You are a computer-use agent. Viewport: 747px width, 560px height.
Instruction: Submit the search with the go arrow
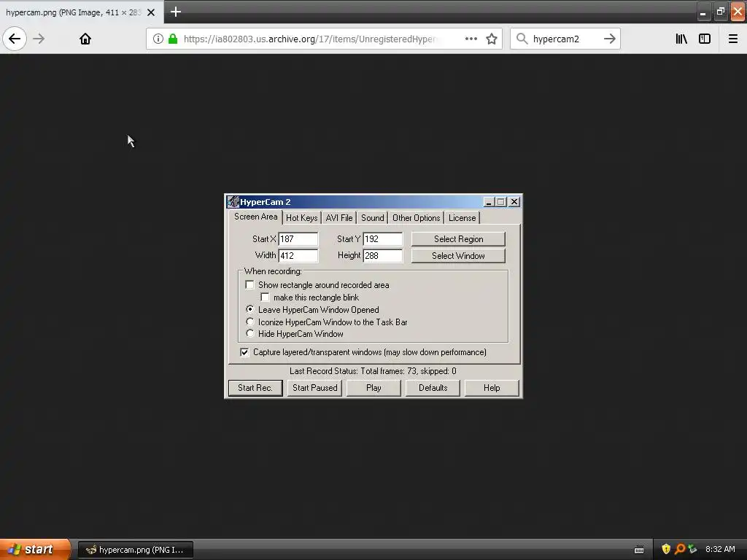(x=610, y=39)
